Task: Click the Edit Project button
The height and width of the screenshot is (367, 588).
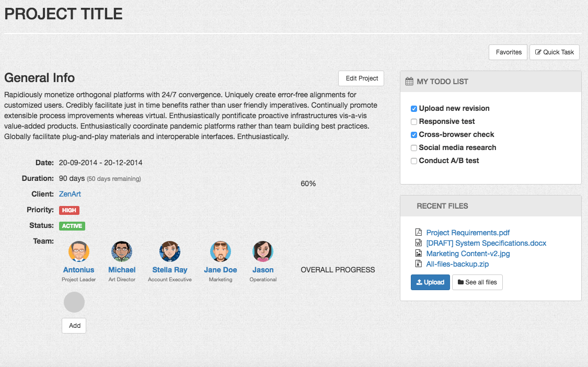Action: [x=361, y=78]
